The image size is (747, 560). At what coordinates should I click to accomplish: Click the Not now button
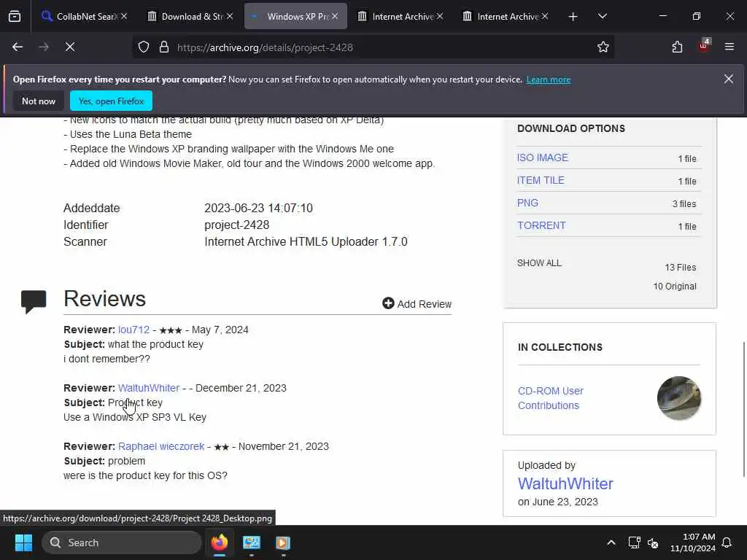pyautogui.click(x=39, y=101)
